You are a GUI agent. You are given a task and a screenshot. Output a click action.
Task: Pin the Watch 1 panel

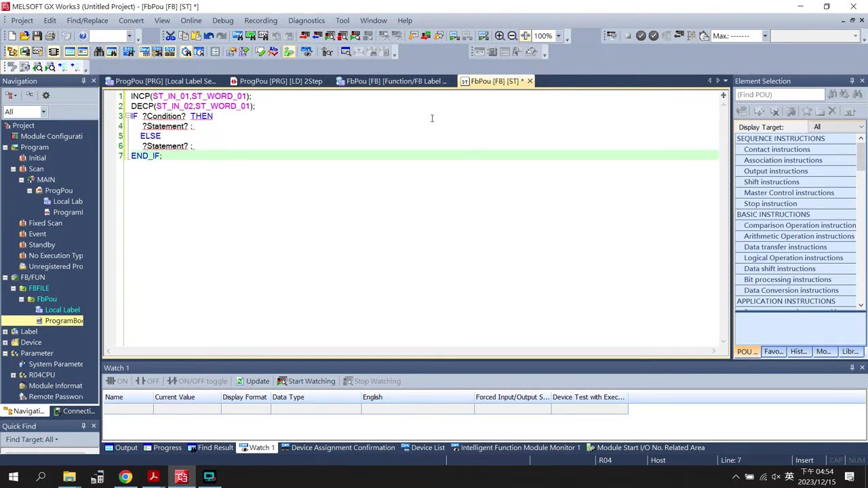[852, 368]
